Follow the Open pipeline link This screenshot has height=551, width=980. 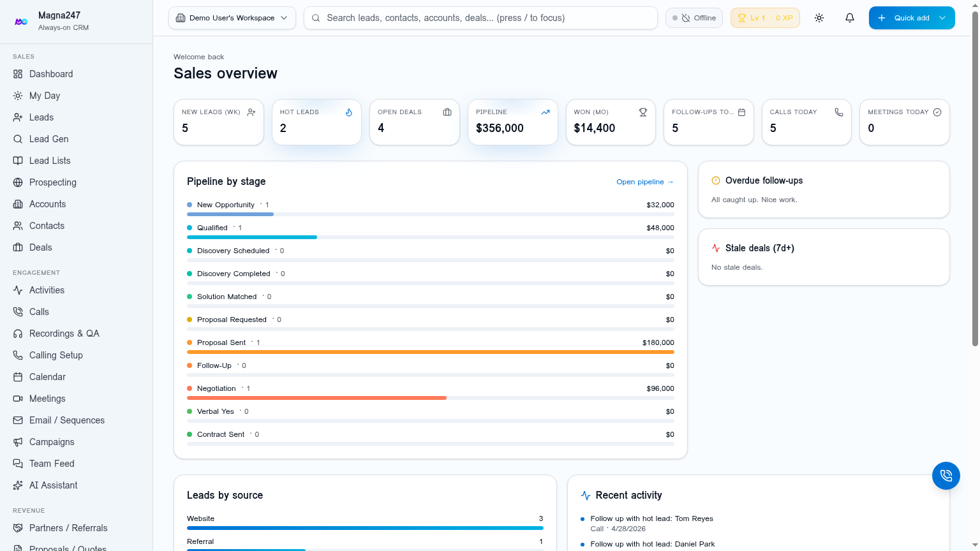[645, 182]
